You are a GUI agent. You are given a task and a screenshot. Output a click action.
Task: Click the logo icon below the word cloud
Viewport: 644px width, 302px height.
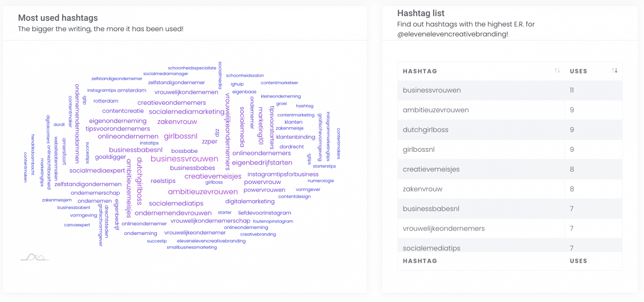point(34,257)
